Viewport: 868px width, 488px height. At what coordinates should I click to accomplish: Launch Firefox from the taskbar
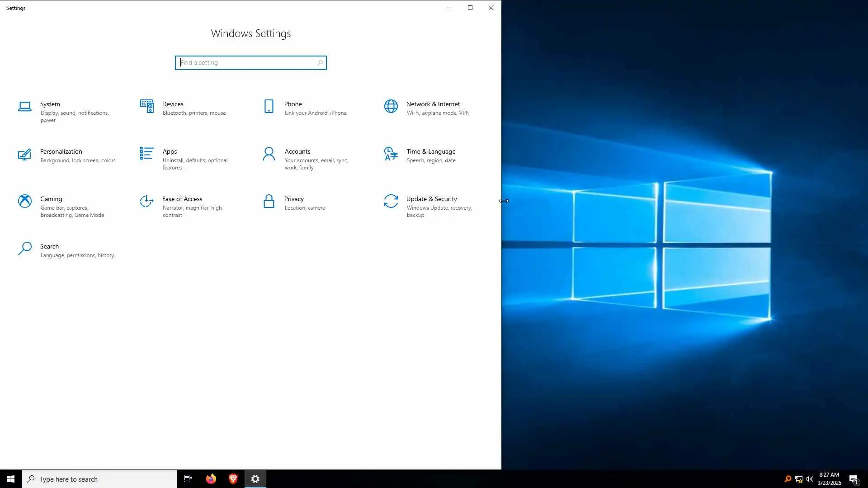211,479
